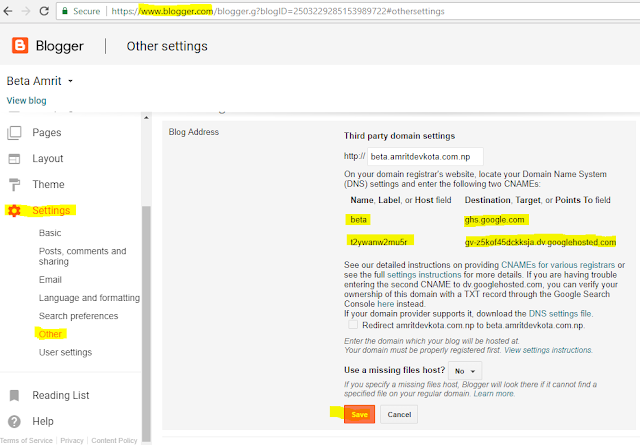Open Pages in the sidebar
The width and height of the screenshot is (640, 445).
pyautogui.click(x=47, y=133)
